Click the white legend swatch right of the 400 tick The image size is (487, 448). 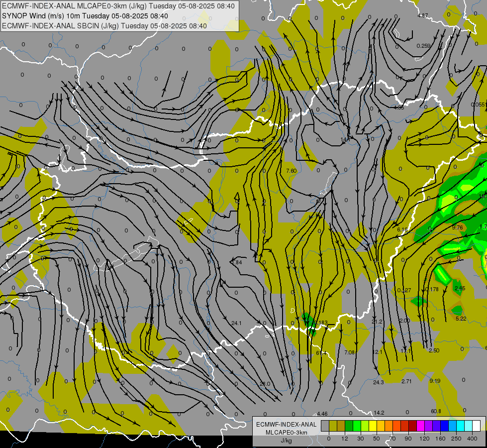476,426
